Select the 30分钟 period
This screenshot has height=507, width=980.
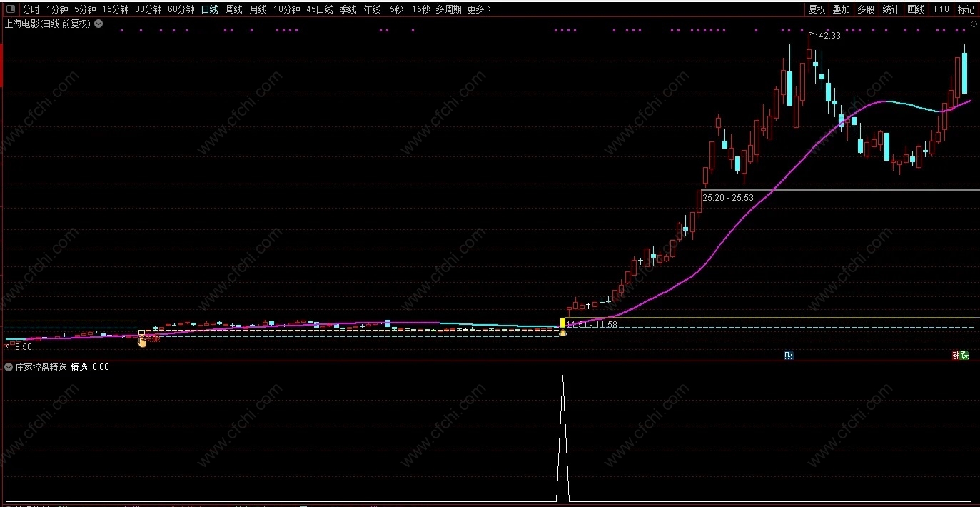(x=148, y=9)
